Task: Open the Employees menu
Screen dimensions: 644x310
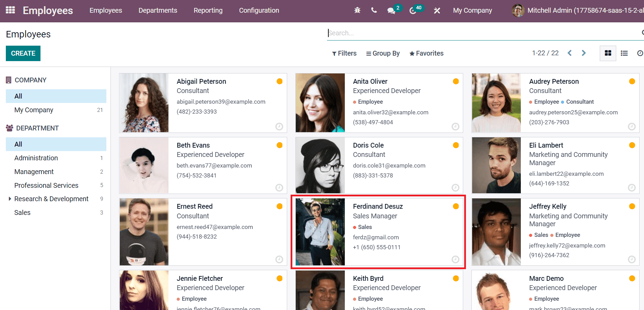Action: pos(106,10)
